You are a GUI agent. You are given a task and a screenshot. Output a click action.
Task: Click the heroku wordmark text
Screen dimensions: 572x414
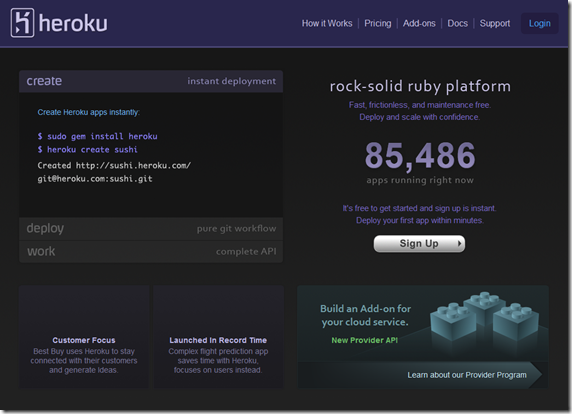pos(73,24)
